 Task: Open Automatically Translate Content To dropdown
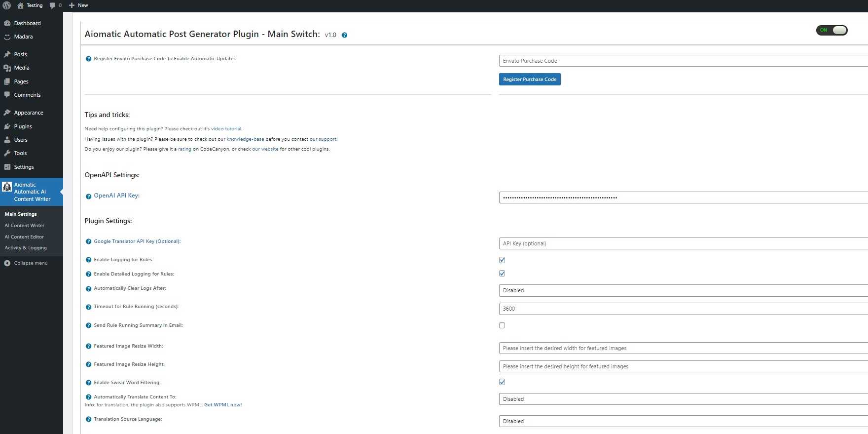click(x=683, y=399)
